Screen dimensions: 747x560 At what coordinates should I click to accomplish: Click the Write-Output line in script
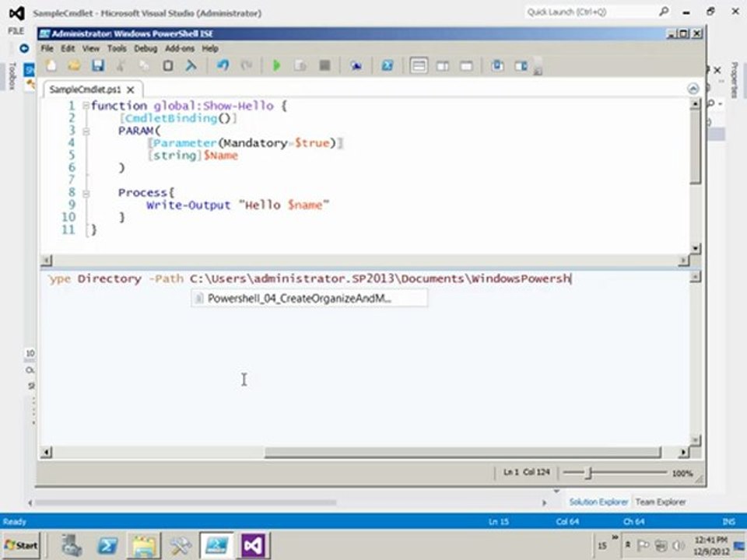coord(238,205)
